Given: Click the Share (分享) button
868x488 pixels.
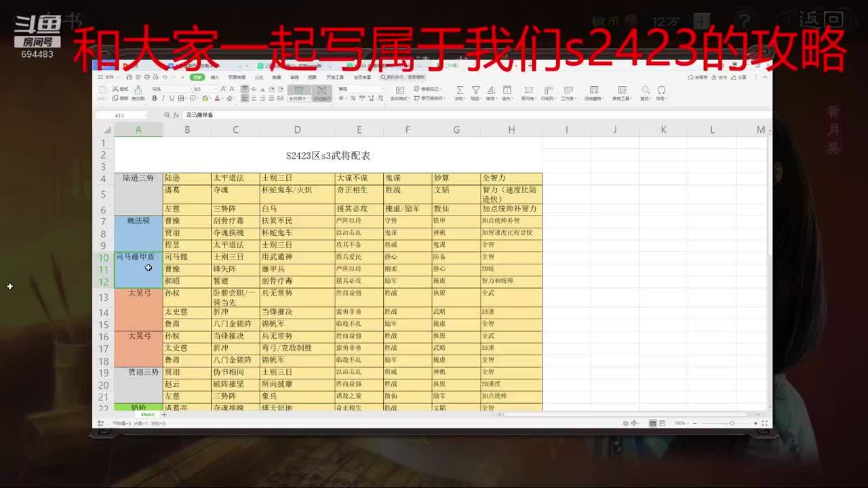Looking at the screenshot, I should click(740, 77).
